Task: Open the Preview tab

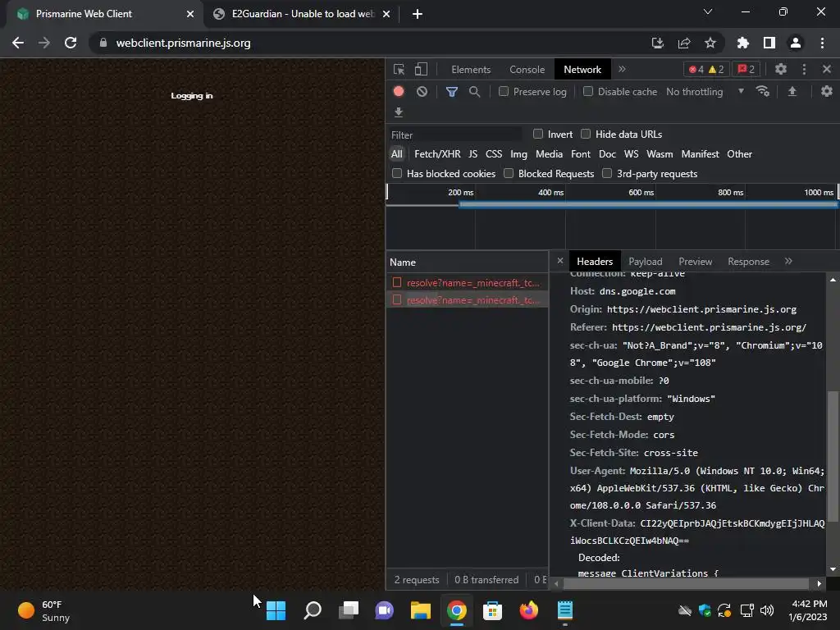Action: tap(696, 262)
